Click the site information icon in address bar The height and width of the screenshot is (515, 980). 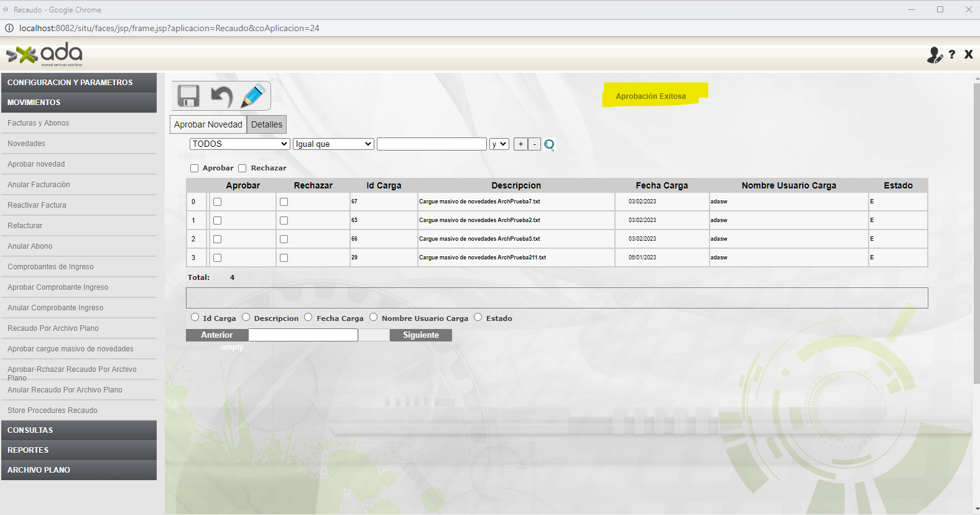(x=9, y=28)
